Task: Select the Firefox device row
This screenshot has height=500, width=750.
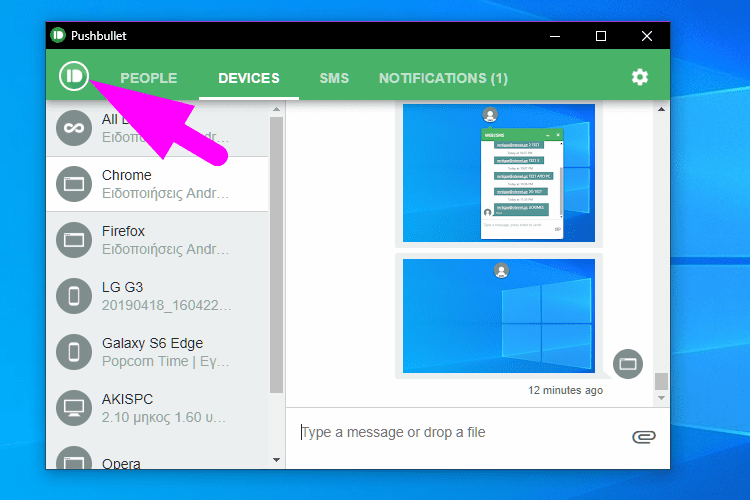Action: point(157,240)
